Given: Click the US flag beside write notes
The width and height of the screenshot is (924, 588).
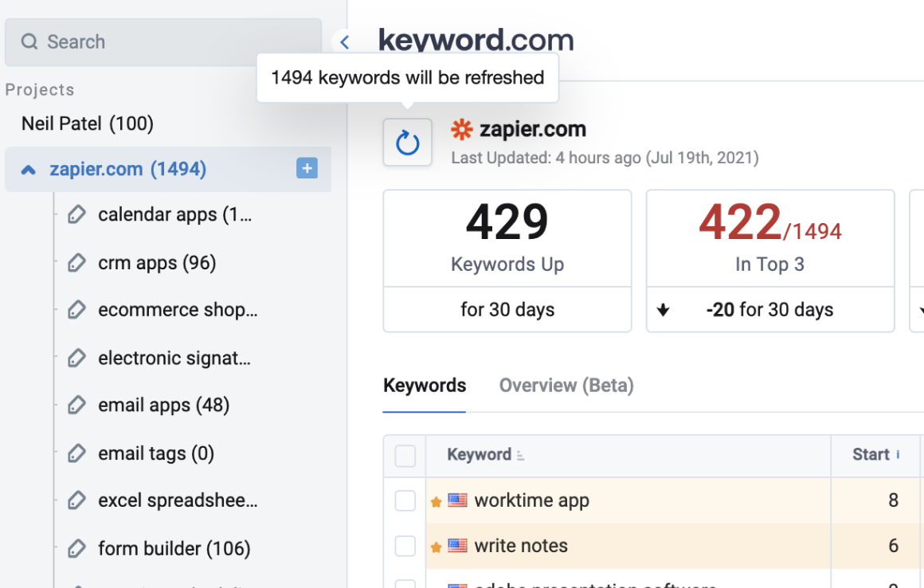Looking at the screenshot, I should coord(456,546).
